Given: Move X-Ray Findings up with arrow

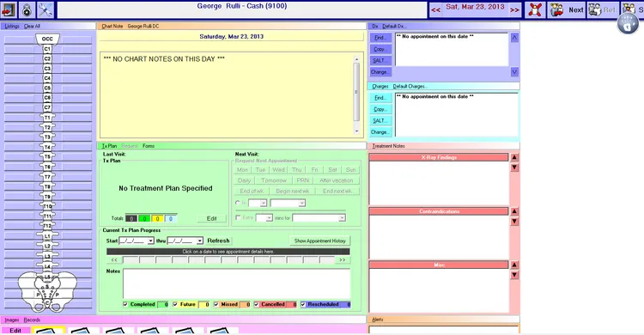Looking at the screenshot, I should tap(514, 157).
